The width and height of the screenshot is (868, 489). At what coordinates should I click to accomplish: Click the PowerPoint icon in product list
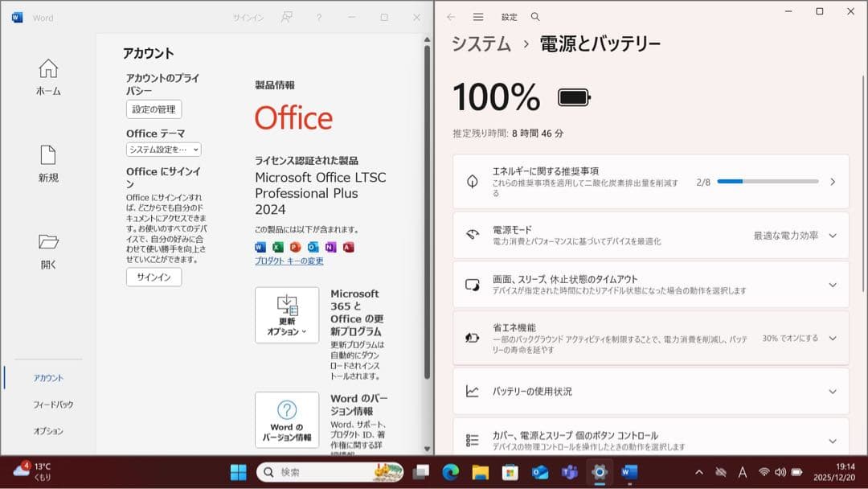(x=295, y=247)
